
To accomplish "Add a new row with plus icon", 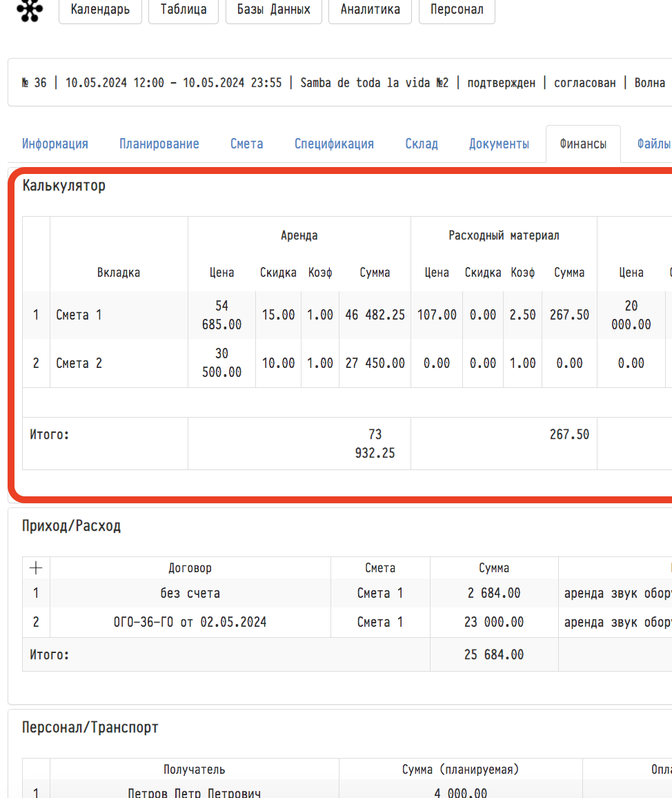I will 36,567.
